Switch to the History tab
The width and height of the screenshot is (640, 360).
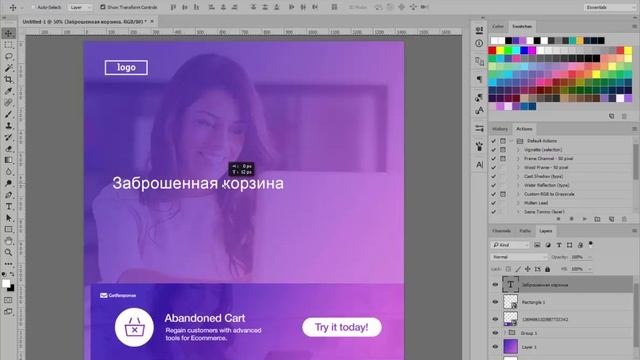[500, 129]
